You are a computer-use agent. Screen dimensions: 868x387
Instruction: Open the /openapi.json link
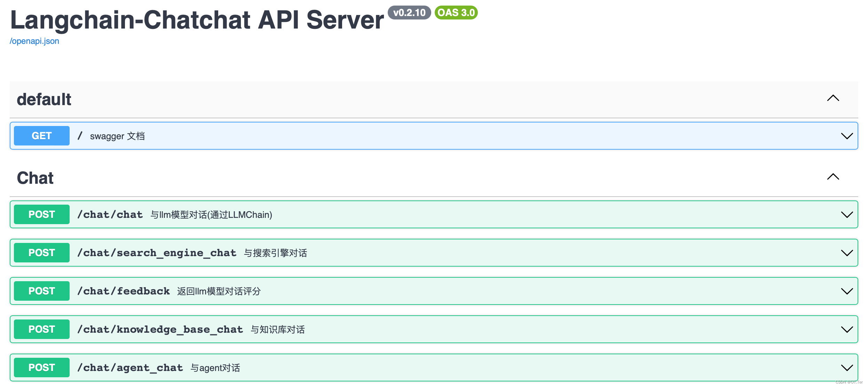[34, 41]
